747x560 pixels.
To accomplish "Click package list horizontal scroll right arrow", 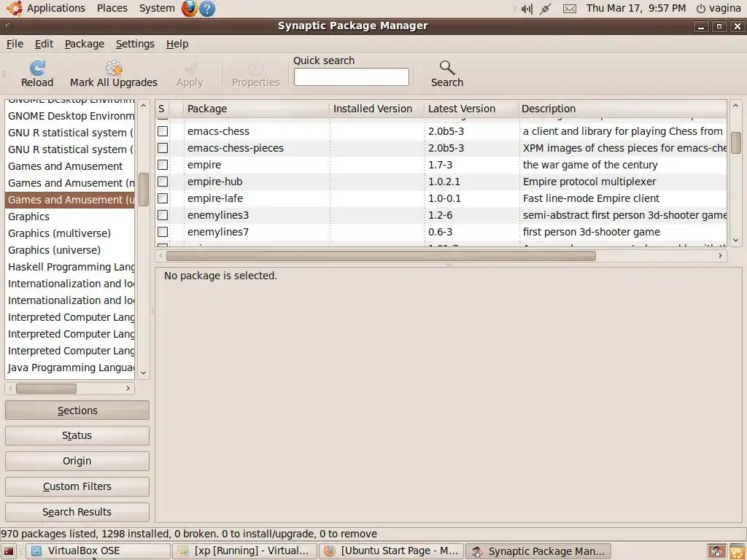I will tap(720, 256).
